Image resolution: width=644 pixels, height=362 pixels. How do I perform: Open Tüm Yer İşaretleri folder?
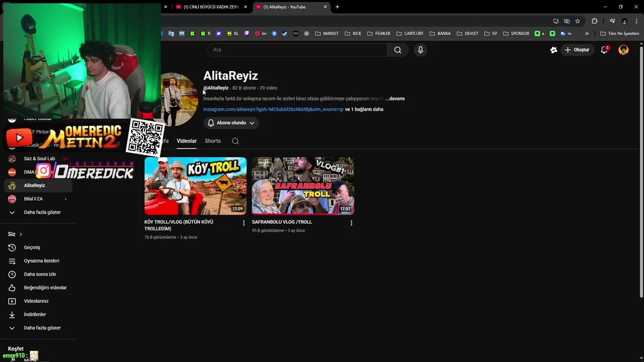[x=620, y=34]
